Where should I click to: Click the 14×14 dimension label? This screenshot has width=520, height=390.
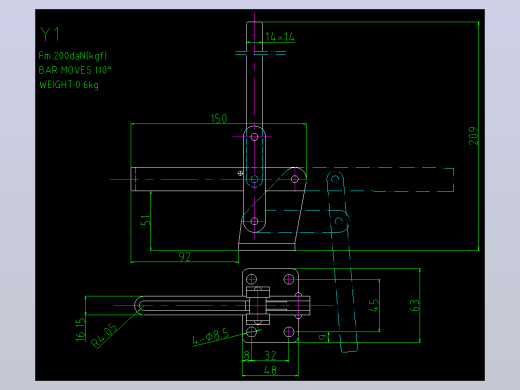click(x=280, y=37)
